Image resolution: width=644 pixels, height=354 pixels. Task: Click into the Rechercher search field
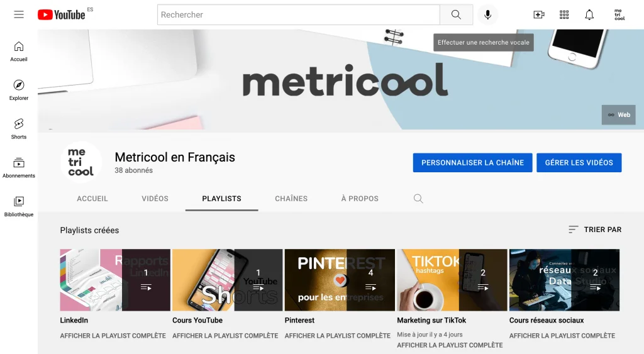pyautogui.click(x=299, y=15)
